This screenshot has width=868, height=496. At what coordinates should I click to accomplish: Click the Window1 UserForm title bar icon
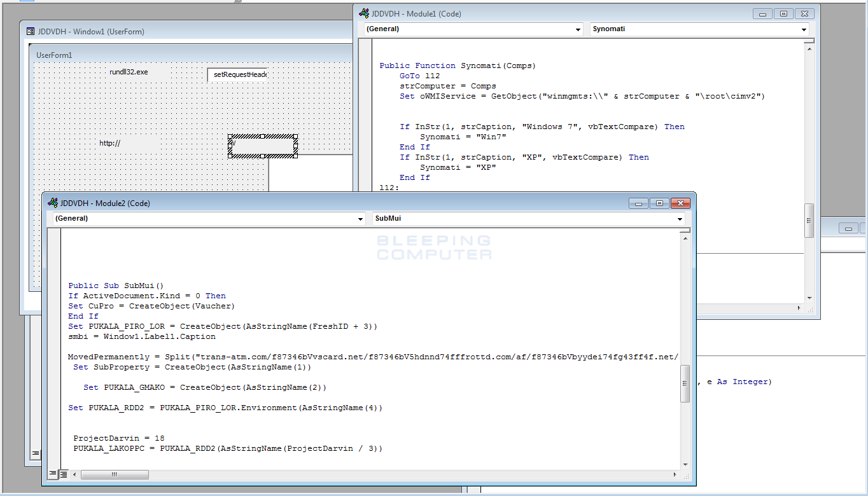pos(31,31)
